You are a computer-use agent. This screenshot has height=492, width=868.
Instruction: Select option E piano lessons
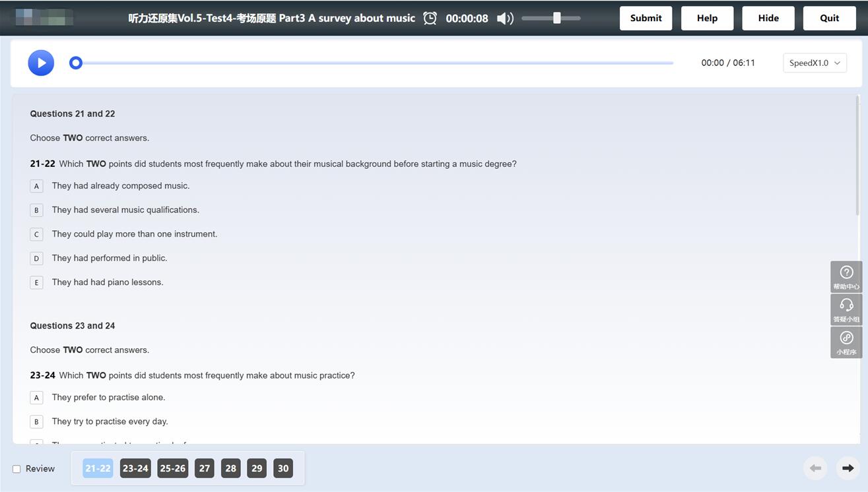pos(36,282)
